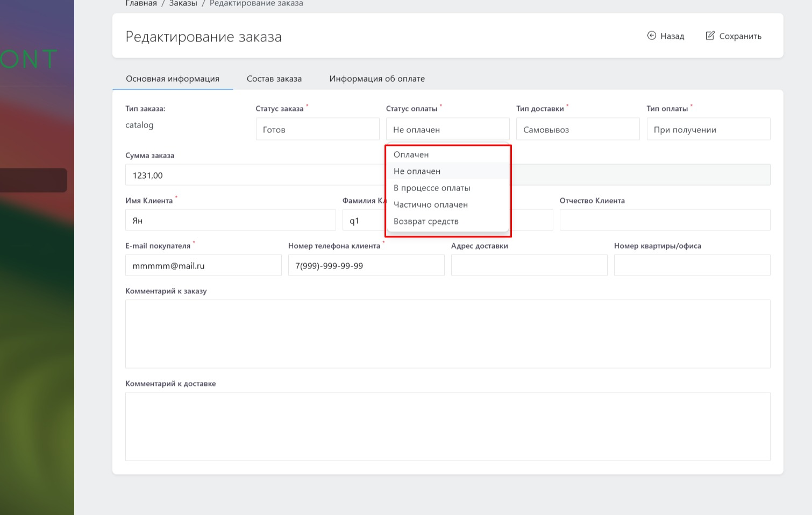Select Возврат средств option

(426, 221)
